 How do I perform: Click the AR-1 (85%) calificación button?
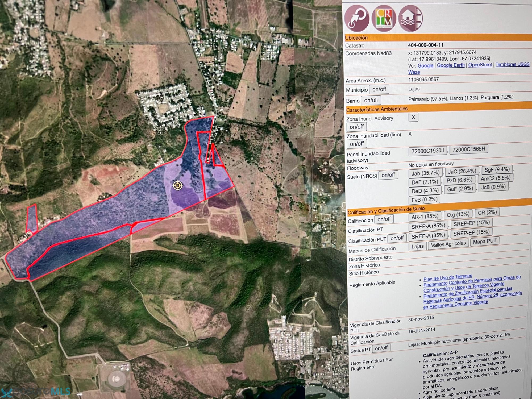click(x=425, y=217)
